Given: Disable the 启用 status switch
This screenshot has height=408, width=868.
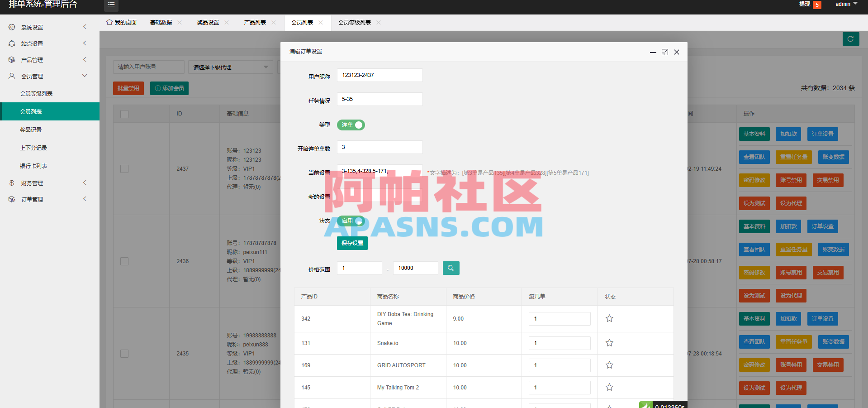Looking at the screenshot, I should tap(351, 221).
